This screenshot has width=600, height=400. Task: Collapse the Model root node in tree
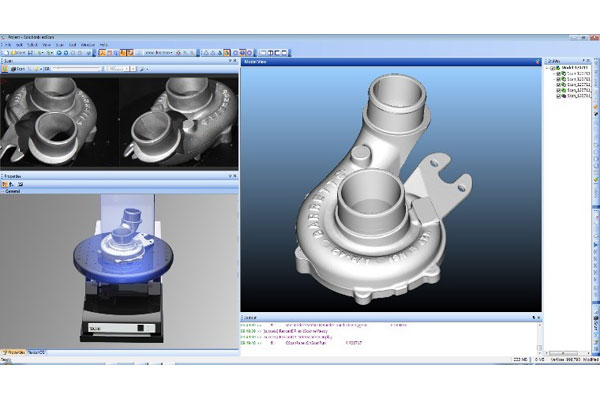[547, 68]
